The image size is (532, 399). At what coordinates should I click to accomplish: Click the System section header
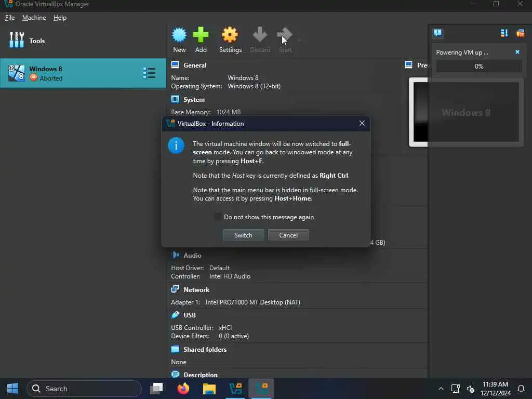[194, 99]
